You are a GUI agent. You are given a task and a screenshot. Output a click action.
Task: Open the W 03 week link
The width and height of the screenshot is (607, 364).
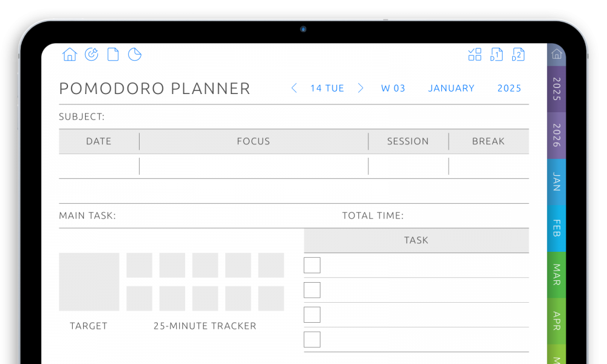393,88
